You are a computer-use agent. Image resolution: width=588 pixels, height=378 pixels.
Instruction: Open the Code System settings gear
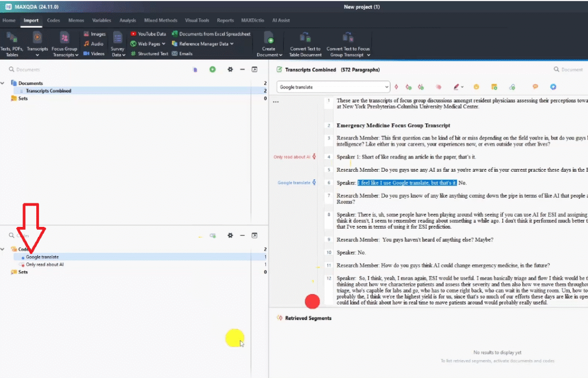pos(230,236)
